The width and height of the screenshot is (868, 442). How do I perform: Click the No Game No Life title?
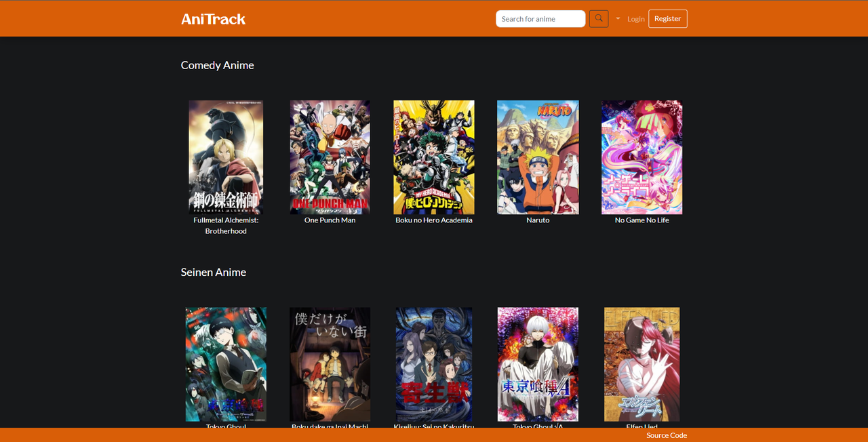pos(642,220)
